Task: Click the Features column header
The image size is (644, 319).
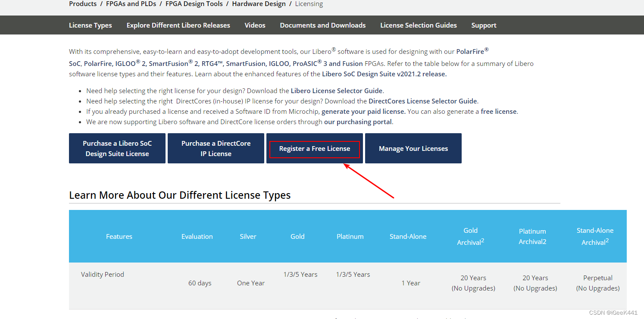Action: pyautogui.click(x=119, y=236)
